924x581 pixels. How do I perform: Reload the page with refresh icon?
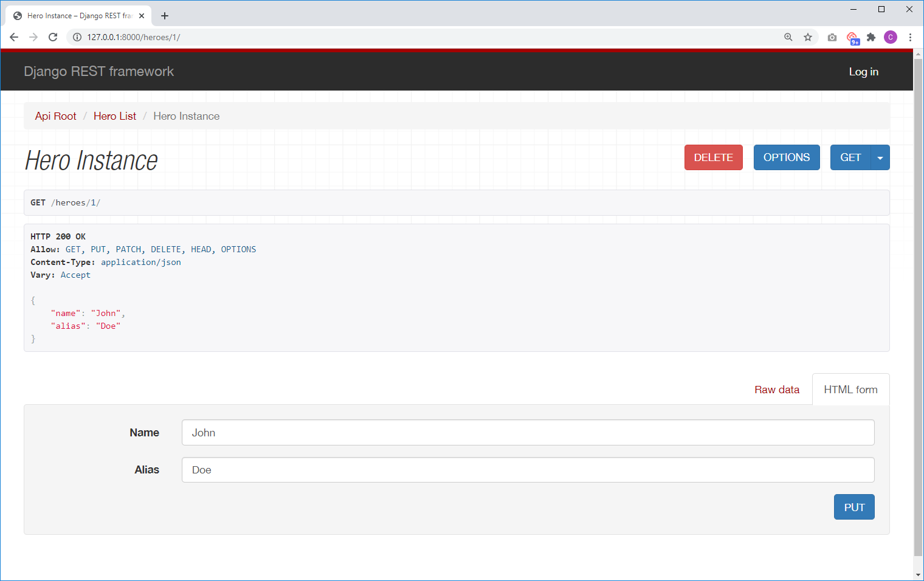click(x=53, y=37)
